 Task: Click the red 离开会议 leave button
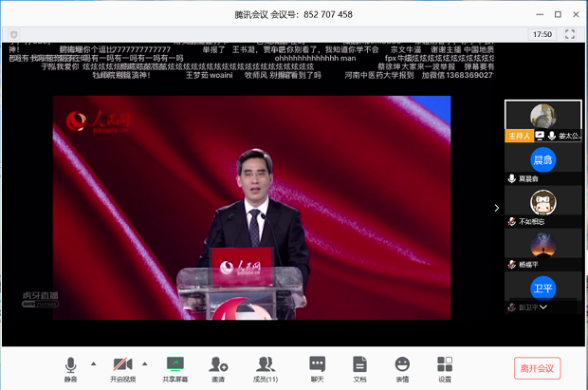tap(537, 367)
